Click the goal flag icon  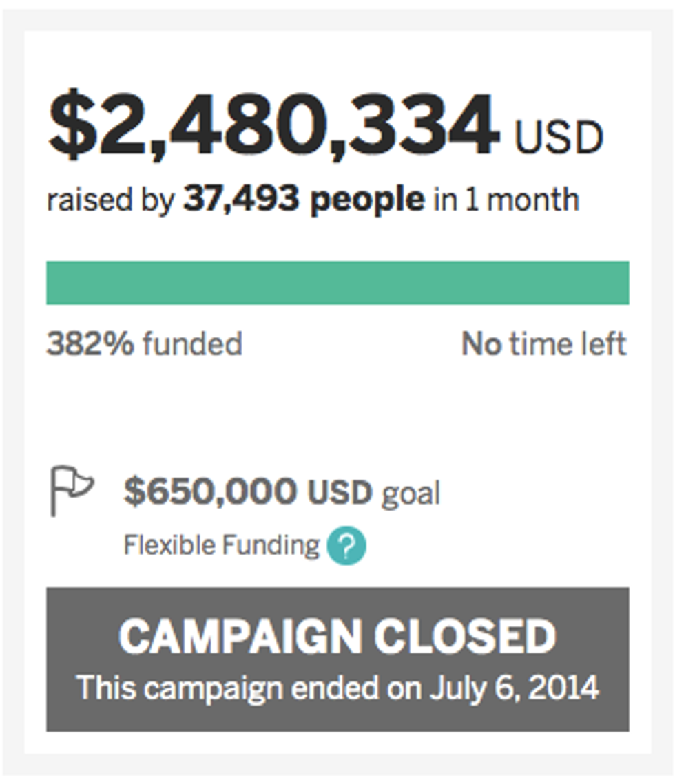click(x=72, y=490)
